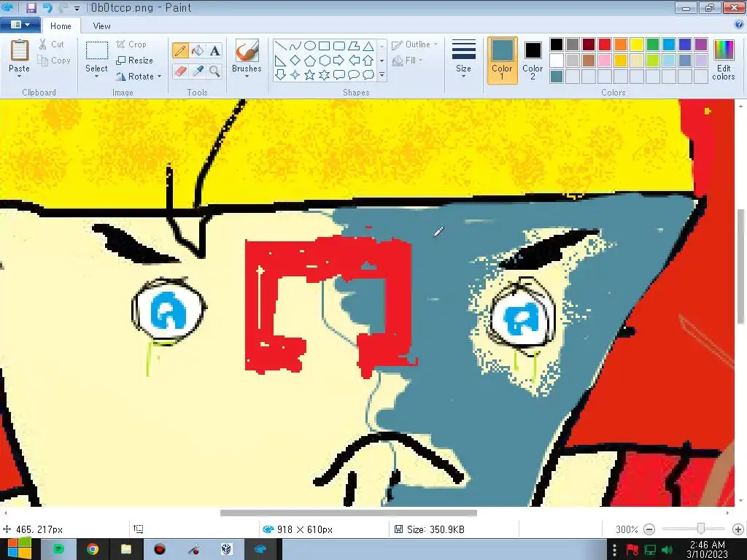Pick the custom teal swatch in bottom row
The image size is (747, 560).
point(557,76)
